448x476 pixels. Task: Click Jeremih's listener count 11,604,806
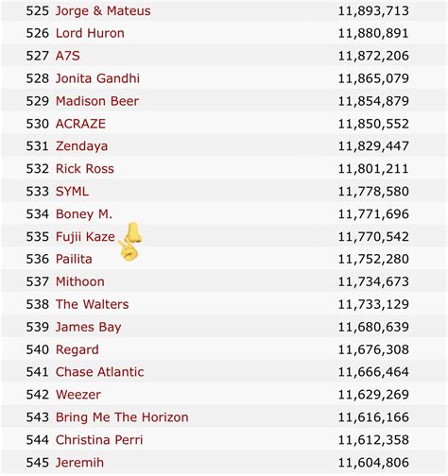373,463
